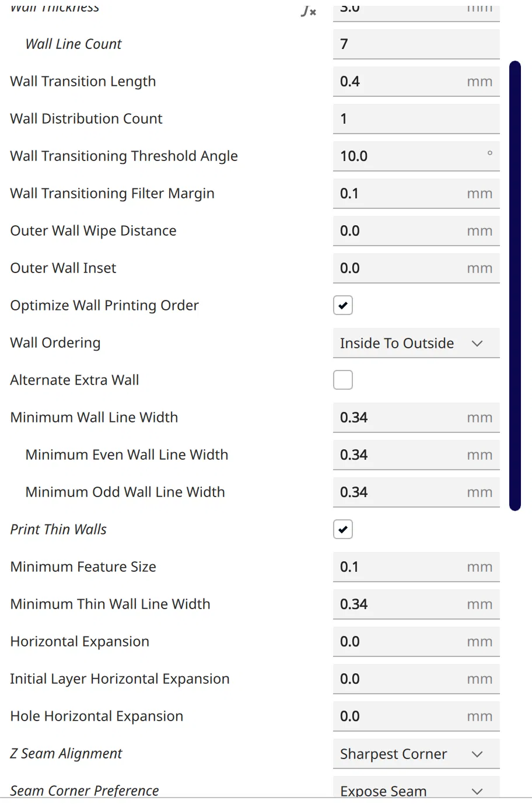
Task: Open the Wall Ordering dropdown
Action: (416, 343)
